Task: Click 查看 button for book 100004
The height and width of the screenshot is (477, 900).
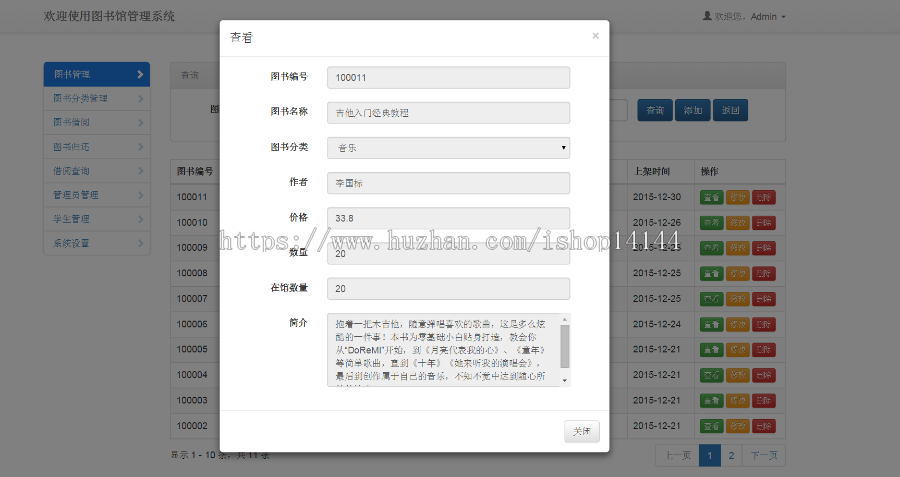Action: (x=712, y=375)
